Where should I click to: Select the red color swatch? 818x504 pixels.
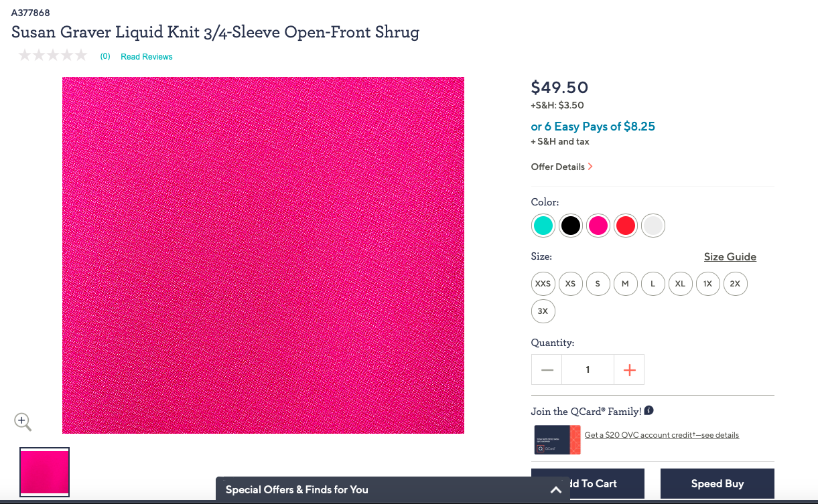pos(625,226)
